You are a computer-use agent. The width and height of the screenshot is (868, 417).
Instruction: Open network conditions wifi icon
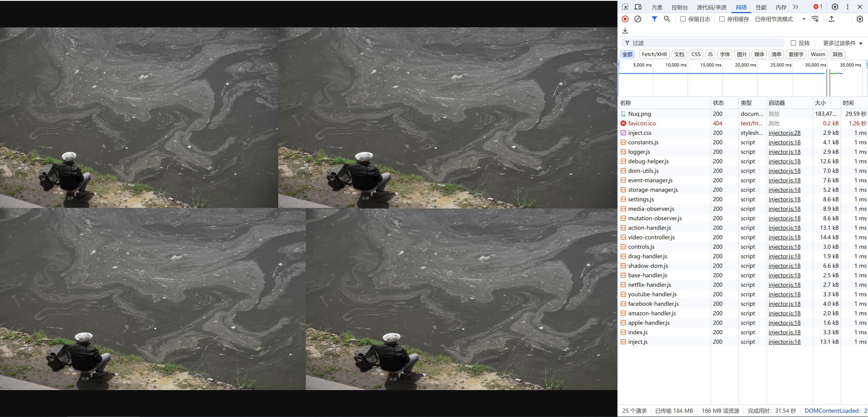(815, 19)
